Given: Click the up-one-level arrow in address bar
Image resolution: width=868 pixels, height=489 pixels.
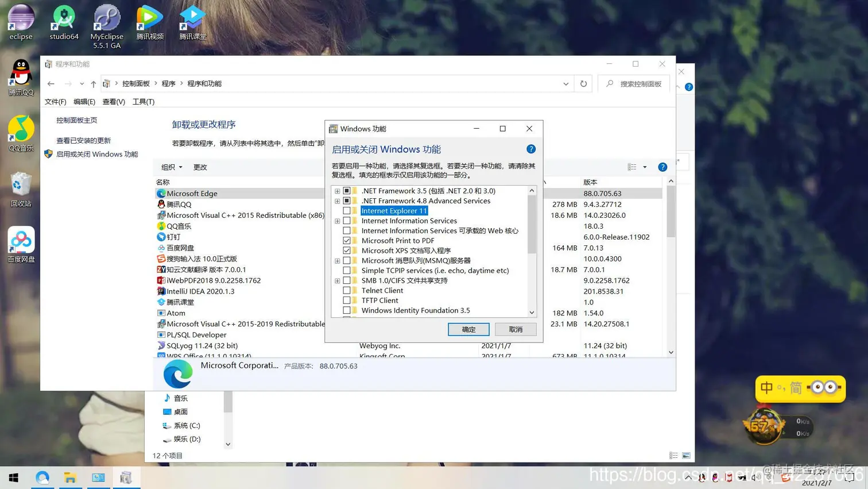Looking at the screenshot, I should [93, 84].
